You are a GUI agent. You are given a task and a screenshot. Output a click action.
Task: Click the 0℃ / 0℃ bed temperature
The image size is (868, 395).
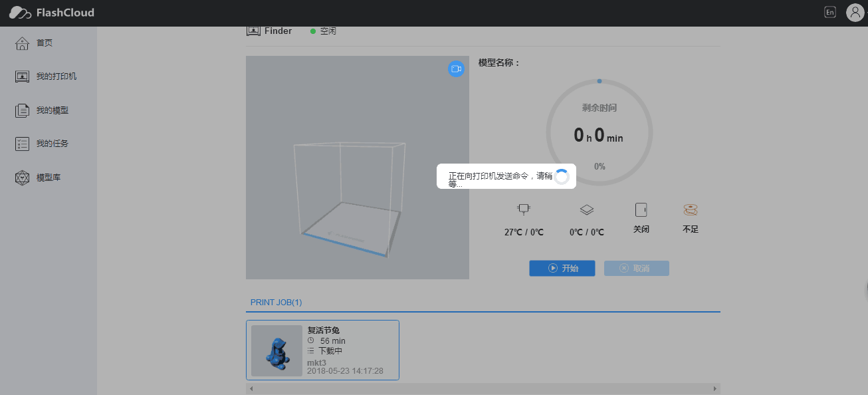[587, 232]
